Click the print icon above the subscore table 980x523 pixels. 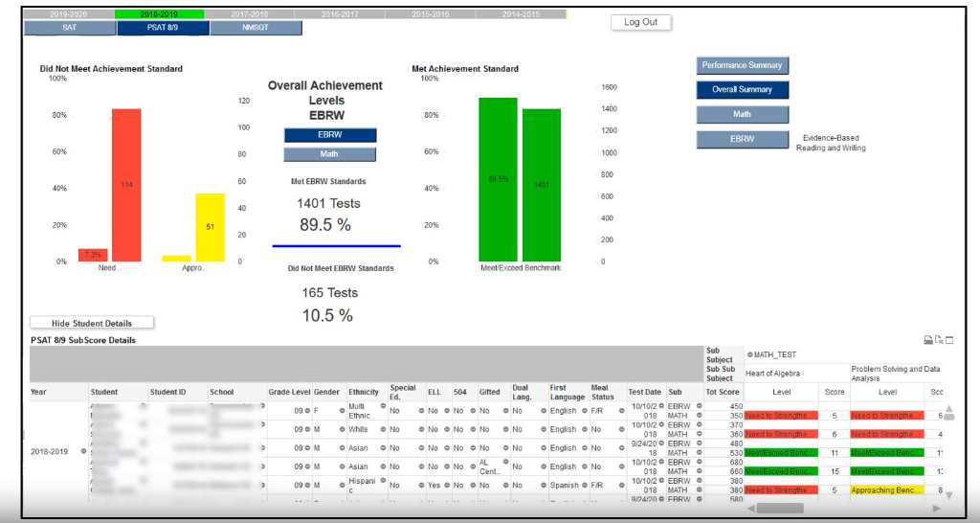point(928,340)
